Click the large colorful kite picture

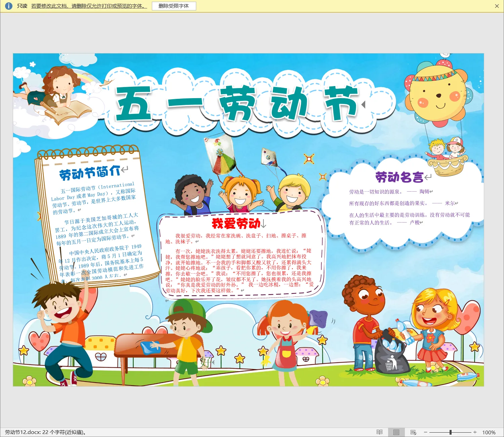coord(220,154)
